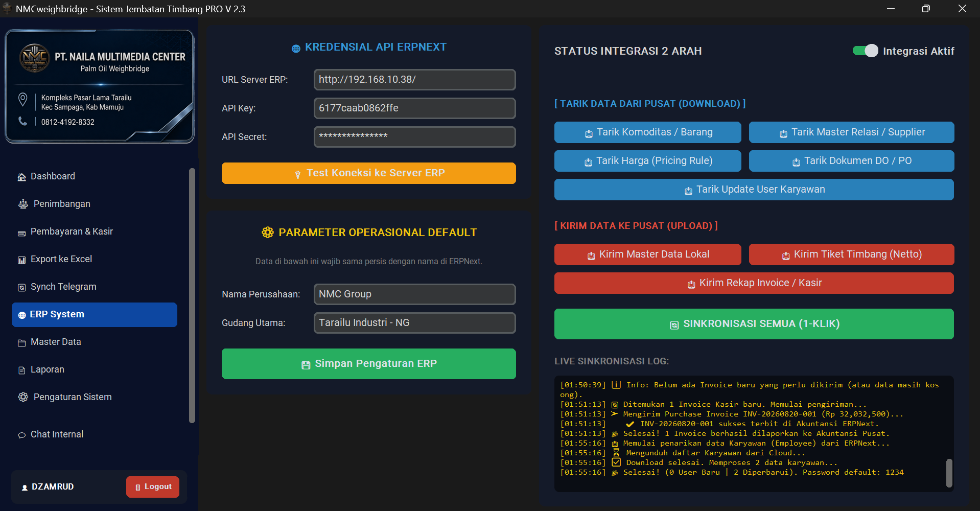Click the DZAMRUD user avatar icon
Viewport: 980px width, 511px height.
coord(25,487)
